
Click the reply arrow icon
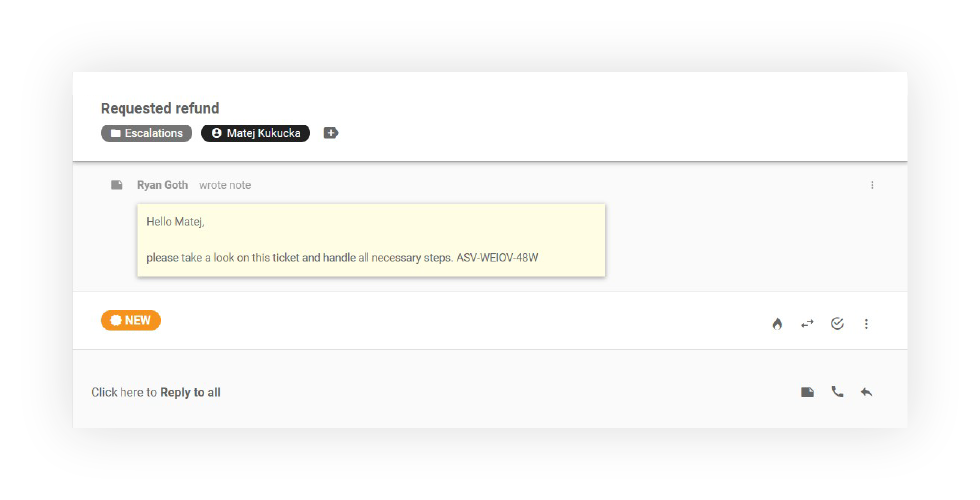pos(866,392)
